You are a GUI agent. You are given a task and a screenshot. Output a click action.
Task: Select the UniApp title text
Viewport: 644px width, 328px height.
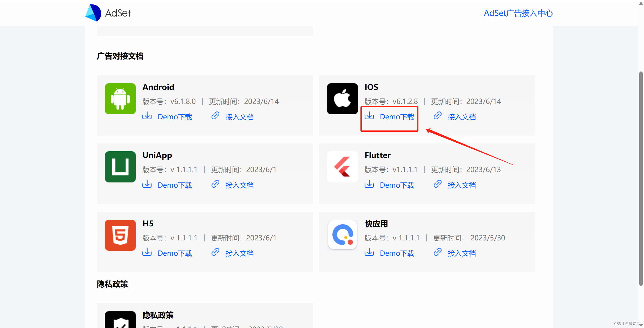click(157, 155)
